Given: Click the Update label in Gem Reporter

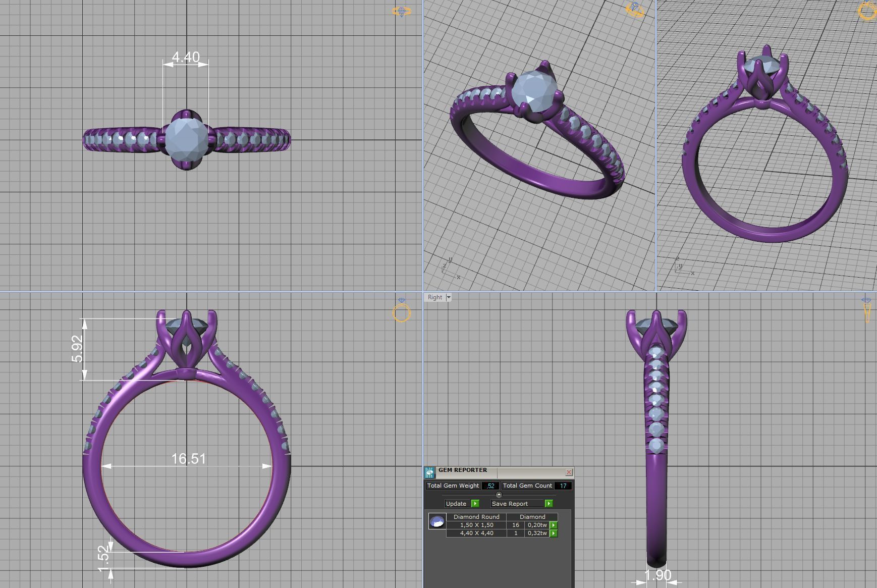Looking at the screenshot, I should tap(456, 504).
